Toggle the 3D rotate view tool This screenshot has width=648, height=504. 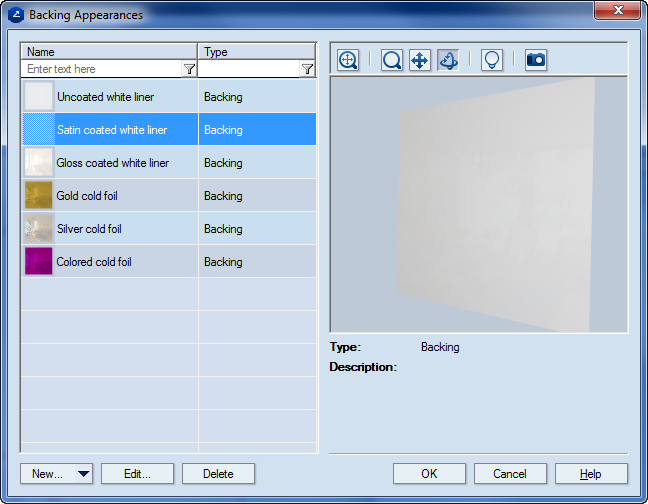click(448, 60)
